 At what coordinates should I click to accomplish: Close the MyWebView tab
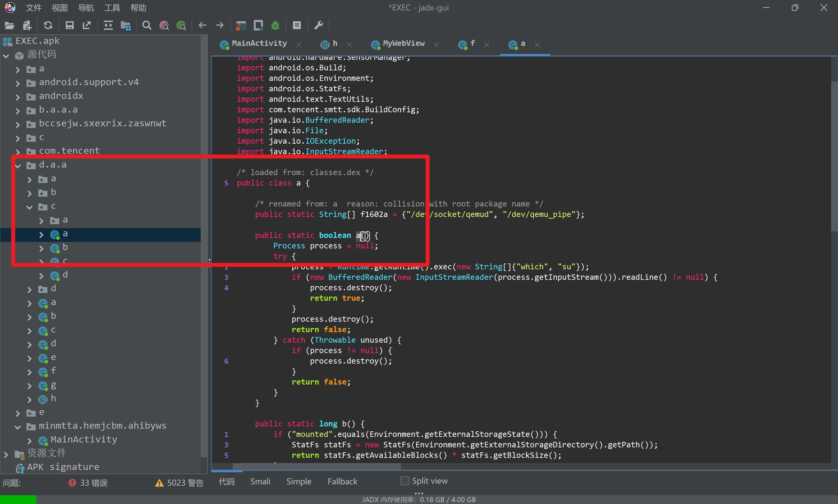tap(436, 45)
